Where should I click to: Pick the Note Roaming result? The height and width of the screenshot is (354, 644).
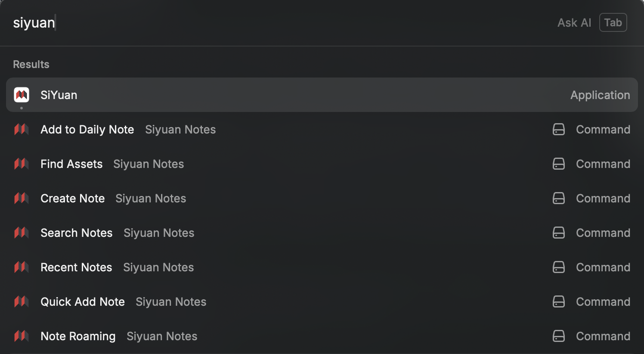pyautogui.click(x=78, y=336)
